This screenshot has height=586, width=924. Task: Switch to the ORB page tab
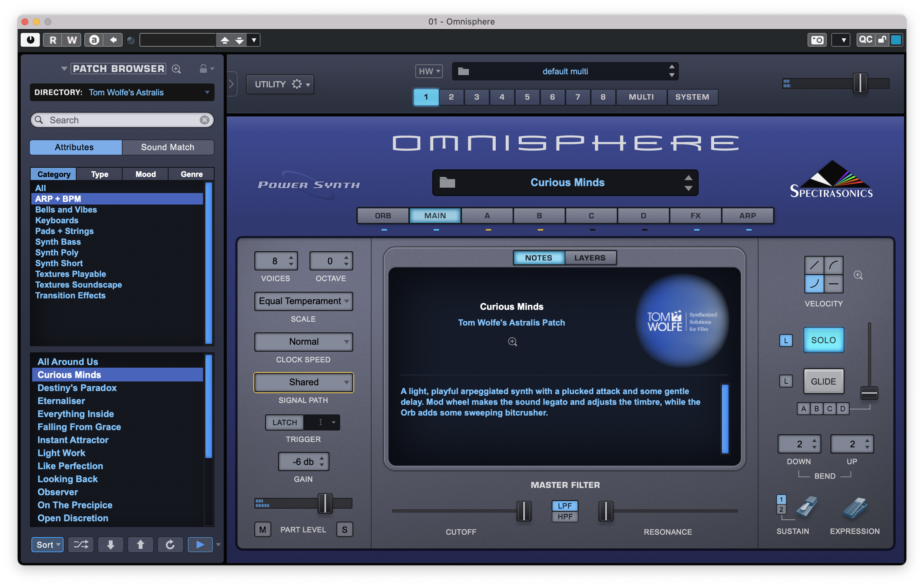[x=383, y=216]
